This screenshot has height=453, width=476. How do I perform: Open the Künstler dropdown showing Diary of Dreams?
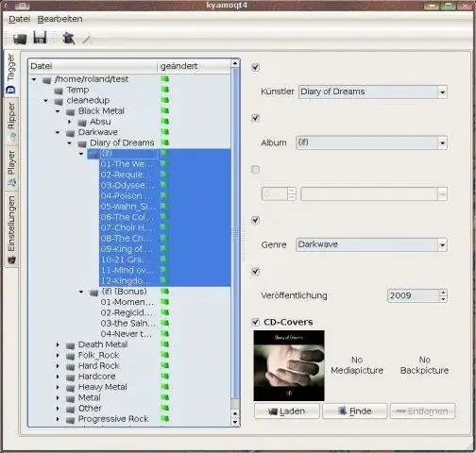373,92
